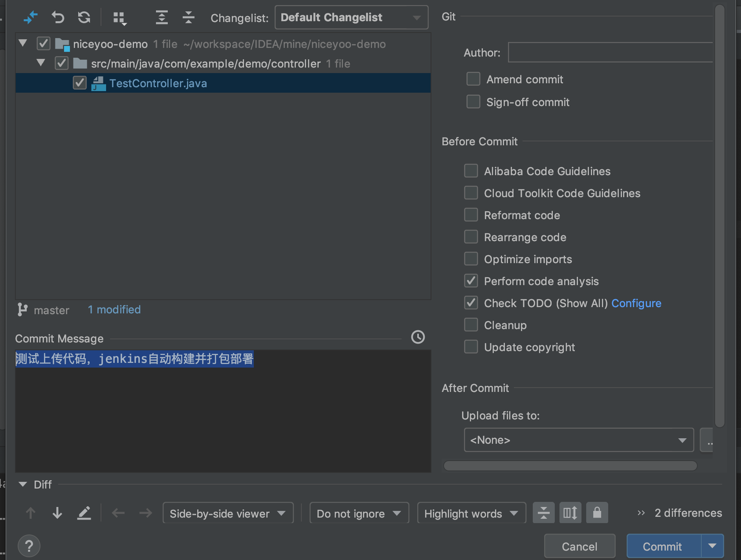This screenshot has height=560, width=741.
Task: Open commit message history clock icon
Action: coord(418,337)
